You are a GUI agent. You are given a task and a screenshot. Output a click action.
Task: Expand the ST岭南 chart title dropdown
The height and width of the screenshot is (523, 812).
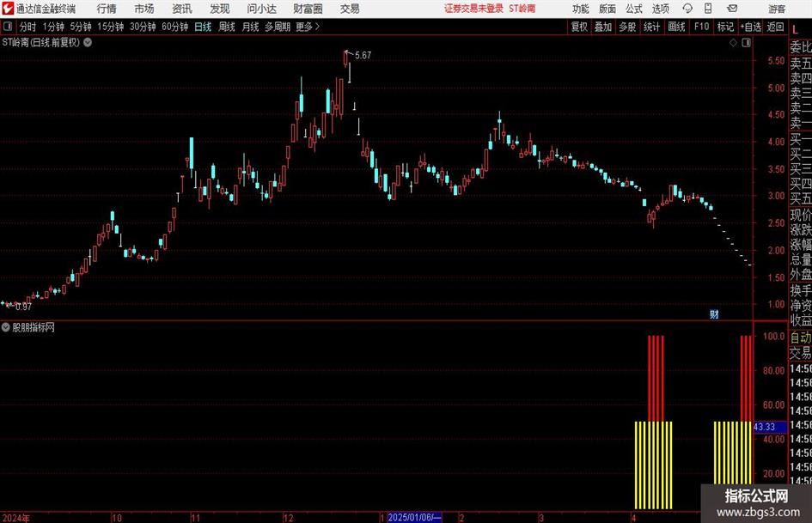click(88, 42)
